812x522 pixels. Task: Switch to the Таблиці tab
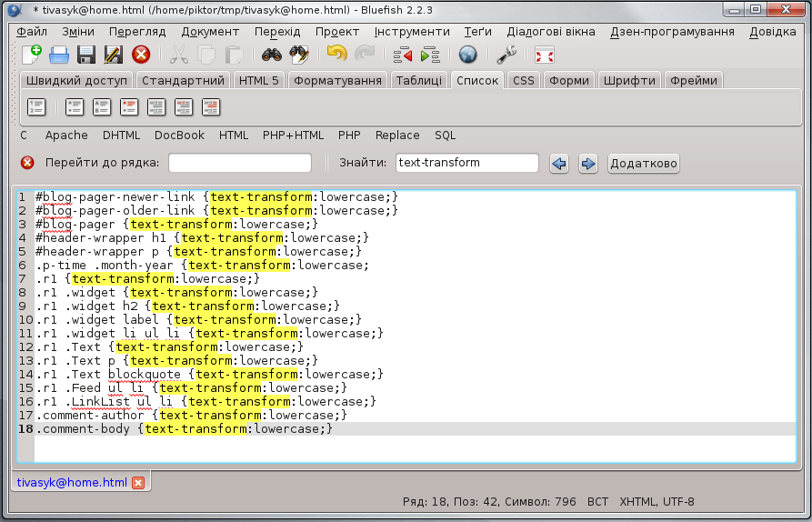tap(419, 81)
